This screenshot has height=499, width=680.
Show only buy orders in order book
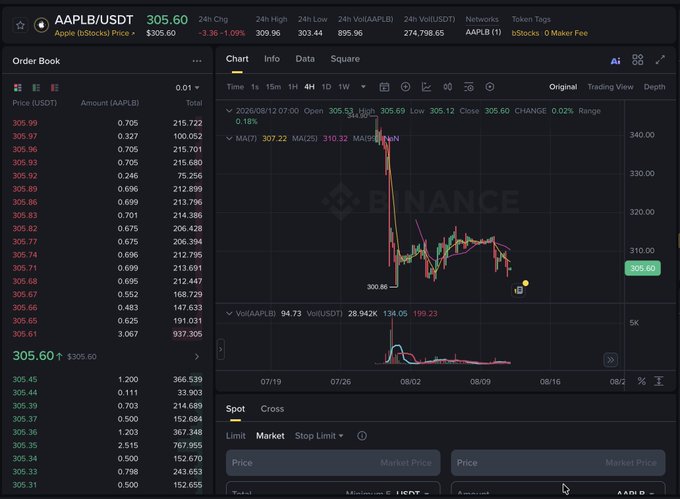click(x=36, y=88)
